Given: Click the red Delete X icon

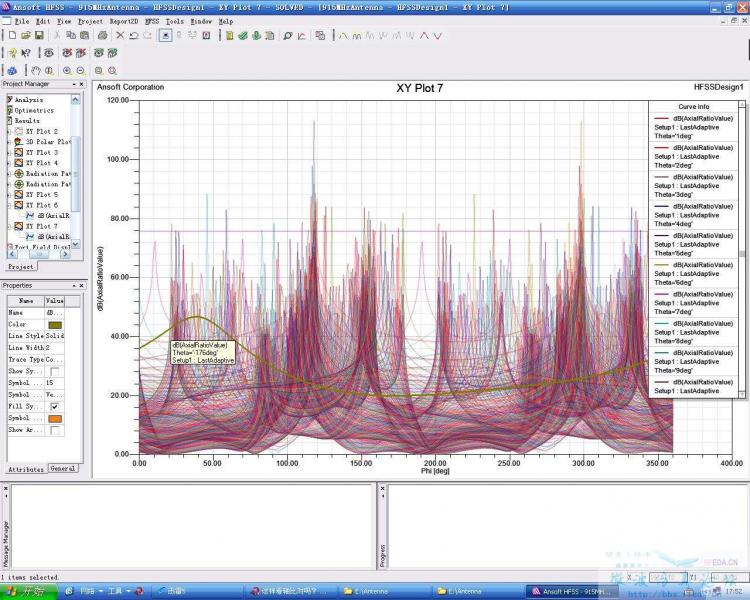Looking at the screenshot, I should (x=120, y=36).
